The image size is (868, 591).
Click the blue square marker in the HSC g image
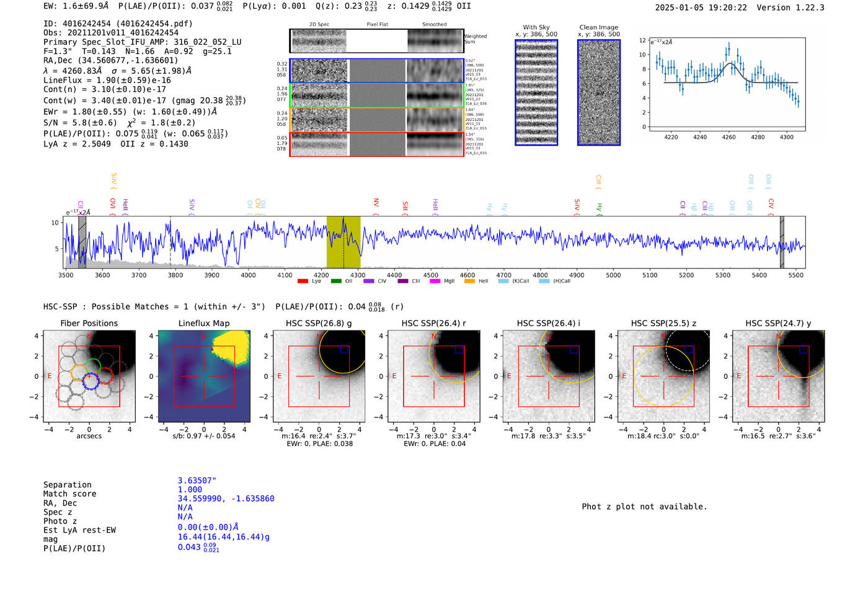pos(344,349)
